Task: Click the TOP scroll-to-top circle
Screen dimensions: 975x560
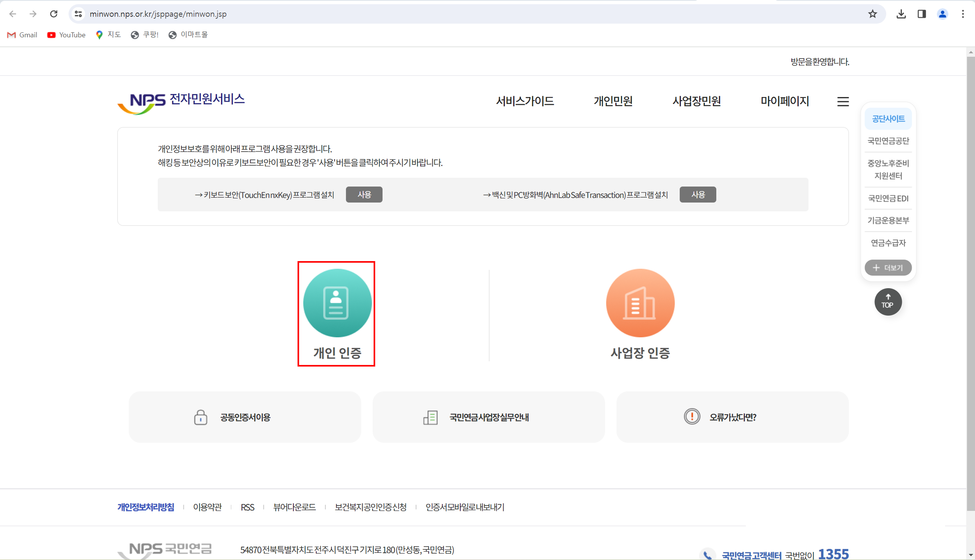Action: (x=888, y=302)
